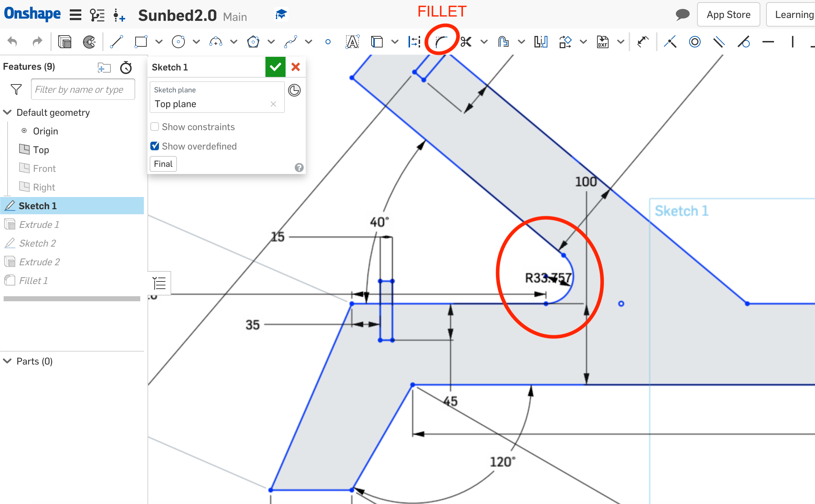Clear the Top plane selection
815x504 pixels.
click(273, 104)
